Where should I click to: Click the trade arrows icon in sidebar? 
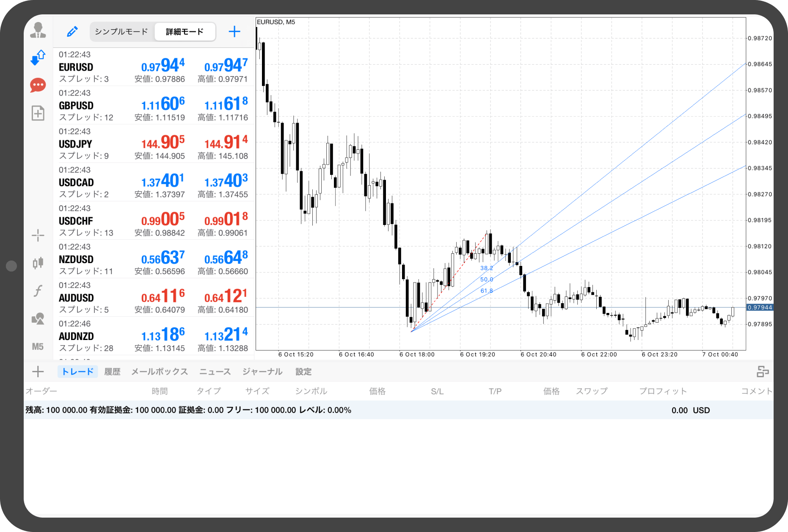[38, 58]
